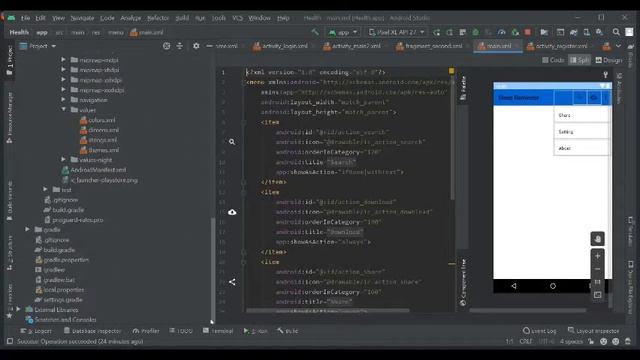Expand the values-night folder
Viewport: 640px width, 360px height.
click(63, 160)
